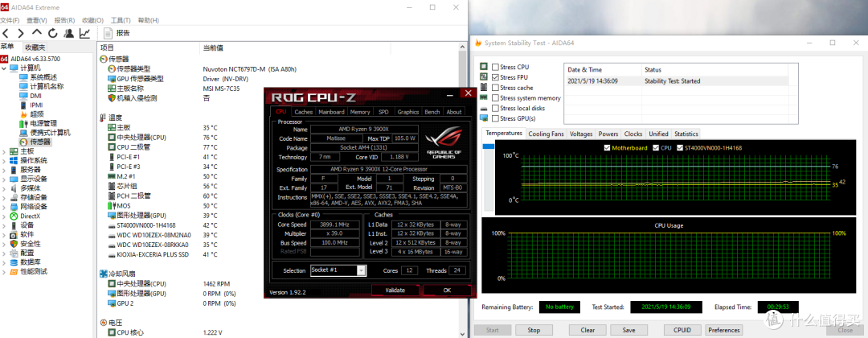Click the Stop button in Stability Test
This screenshot has width=868, height=338.
coord(534,330)
